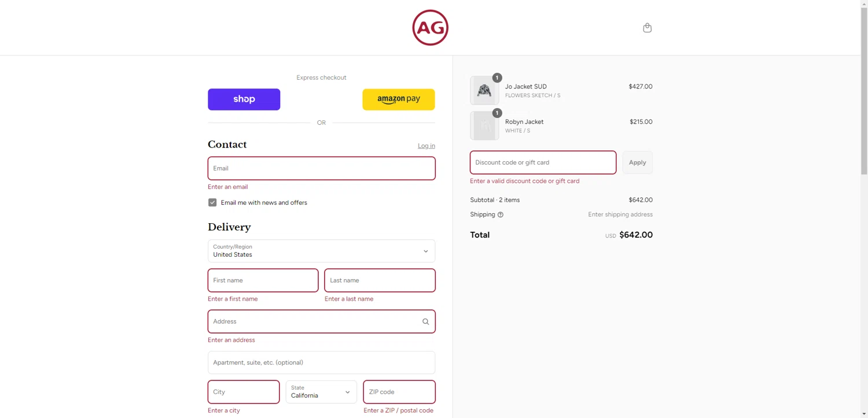Screen dimensions: 868x418
Task: Click the 'Subtotal · 2 items' text
Action: [495, 200]
